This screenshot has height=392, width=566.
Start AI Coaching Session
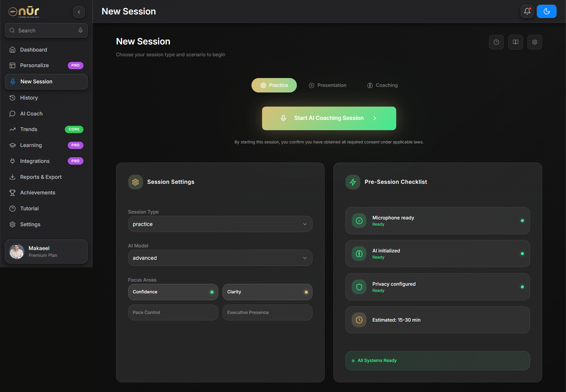pyautogui.click(x=329, y=118)
